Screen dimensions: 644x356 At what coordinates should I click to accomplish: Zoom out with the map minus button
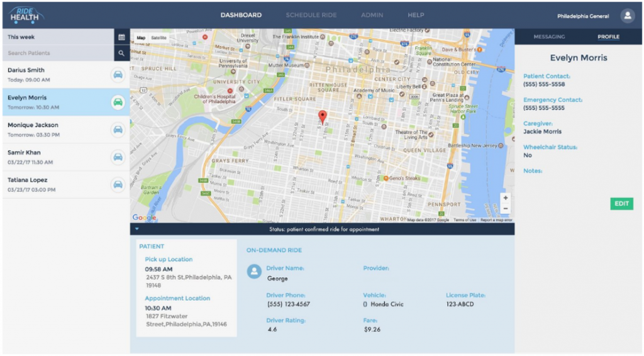(x=506, y=209)
